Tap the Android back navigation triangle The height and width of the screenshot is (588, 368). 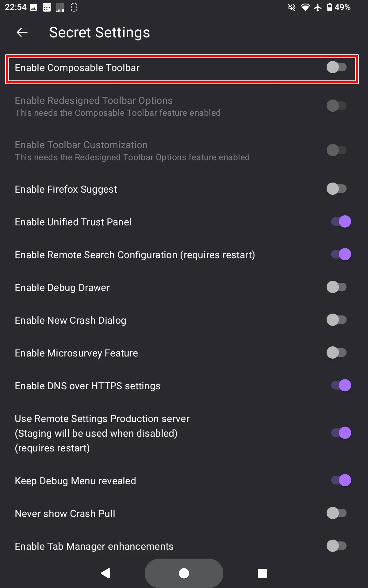pos(106,573)
